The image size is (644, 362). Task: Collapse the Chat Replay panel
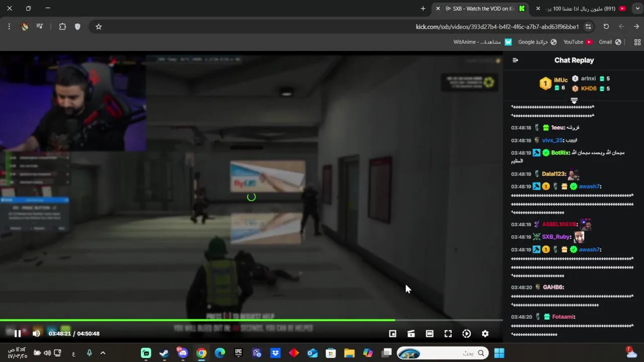coord(515,60)
